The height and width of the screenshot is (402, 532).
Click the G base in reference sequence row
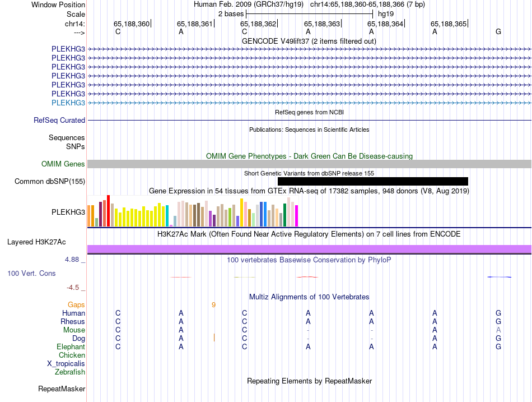(x=498, y=31)
